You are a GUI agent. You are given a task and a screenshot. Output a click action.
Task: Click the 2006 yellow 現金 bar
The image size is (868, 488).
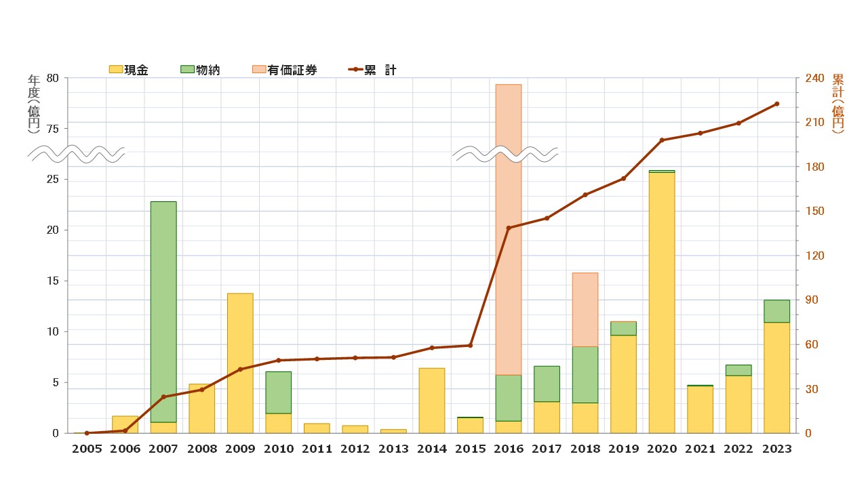125,424
